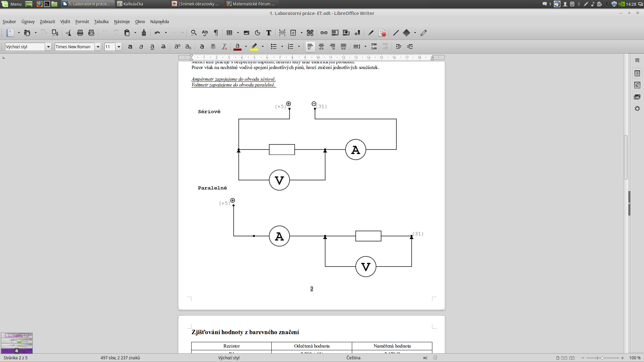Open numbering style dropdown arrow
Viewport: 644px width, 362px height.
tap(299, 47)
